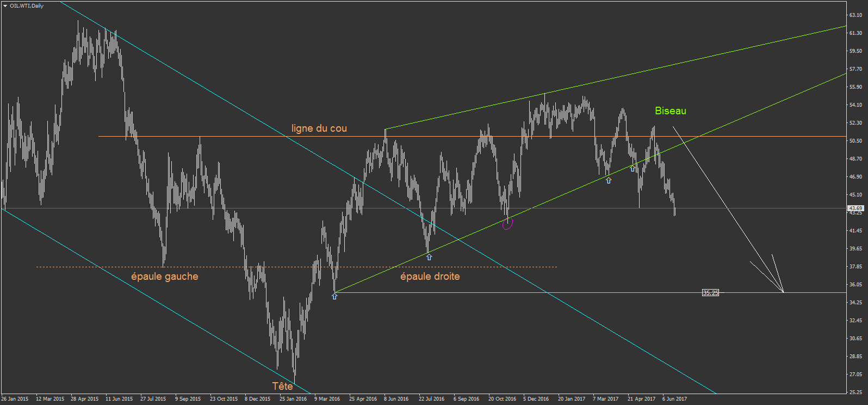This screenshot has height=405, width=868.
Task: Click the 'Tête' annotation
Action: 283,386
